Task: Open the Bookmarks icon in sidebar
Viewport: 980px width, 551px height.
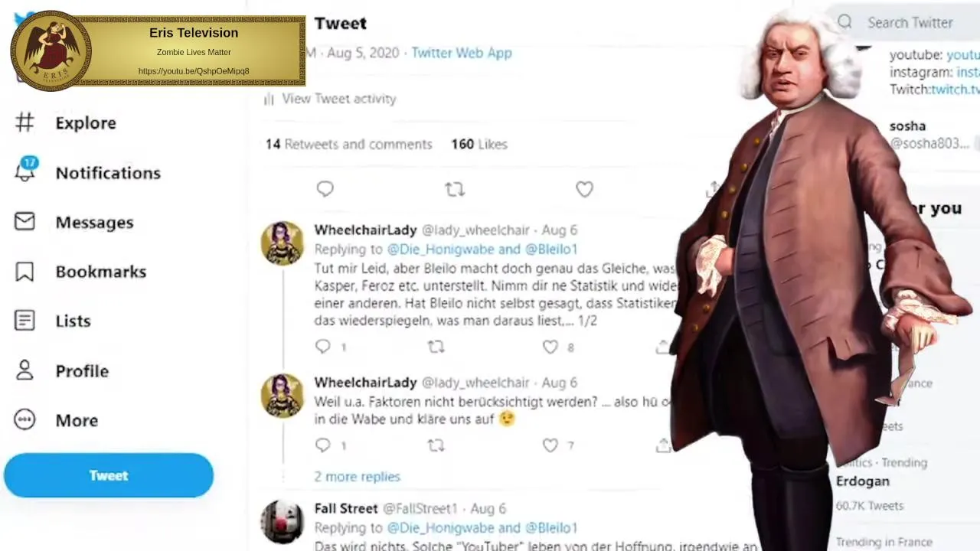Action: 24,272
